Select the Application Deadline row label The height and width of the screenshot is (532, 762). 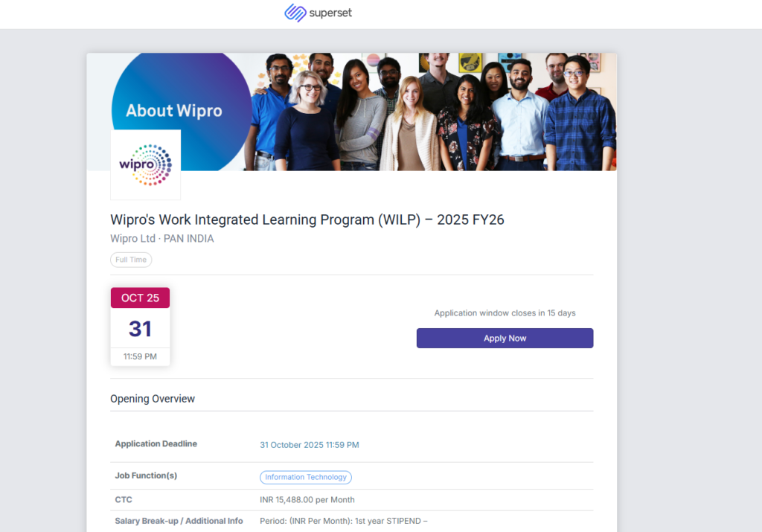point(156,443)
